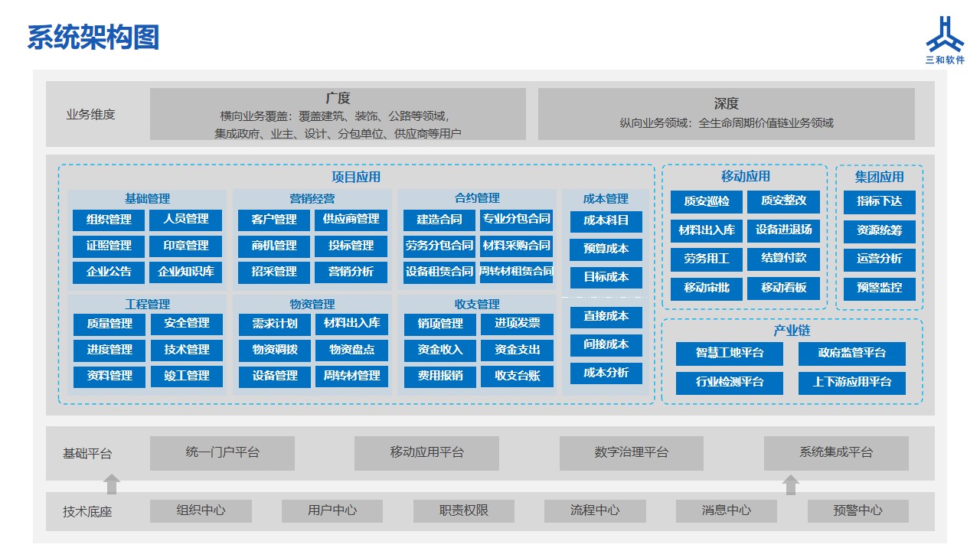Open 预警监控 in 集团应用
Image resolution: width=980 pixels, height=551 pixels.
[x=880, y=289]
